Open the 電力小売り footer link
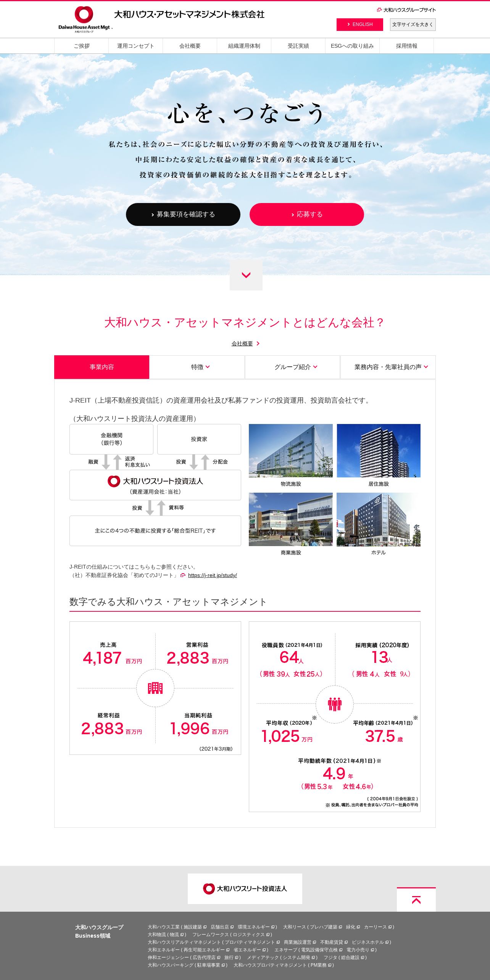Viewport: 490px width, 980px height. tap(360, 950)
